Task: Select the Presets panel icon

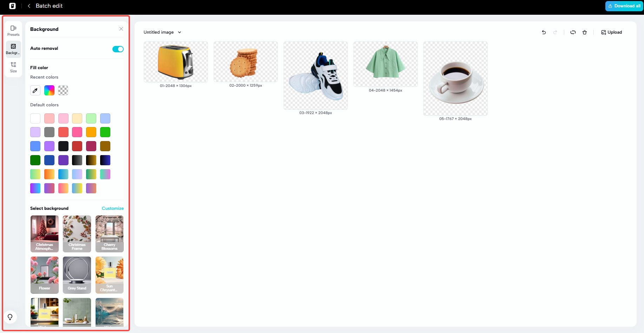Action: point(13,31)
